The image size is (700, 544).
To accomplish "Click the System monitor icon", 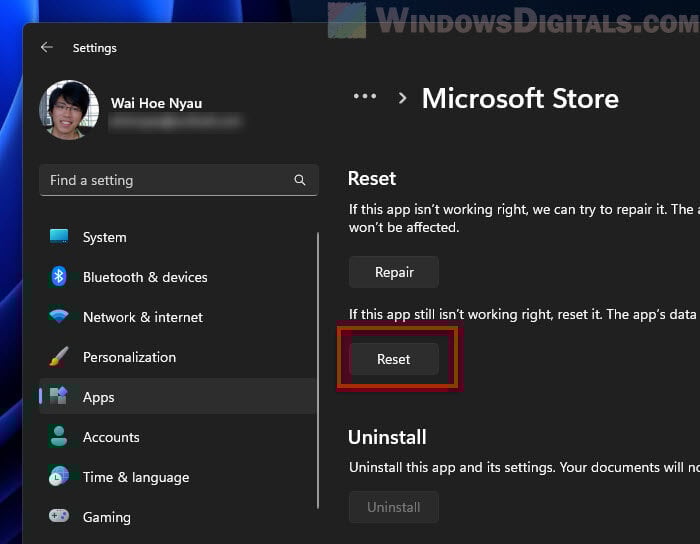I will [x=59, y=237].
